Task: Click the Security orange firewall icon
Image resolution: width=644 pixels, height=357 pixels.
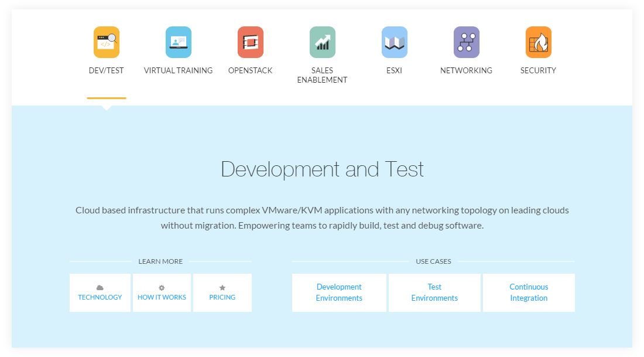Action: click(x=538, y=42)
